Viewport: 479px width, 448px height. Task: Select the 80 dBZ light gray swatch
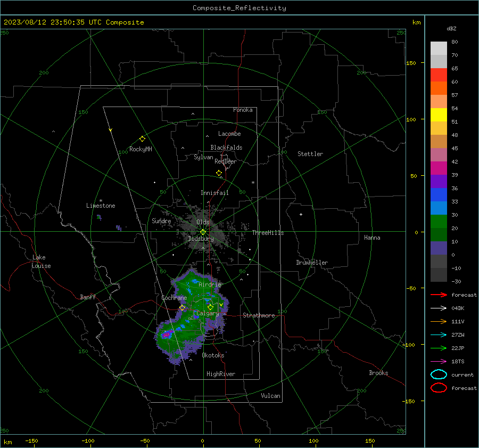439,48
